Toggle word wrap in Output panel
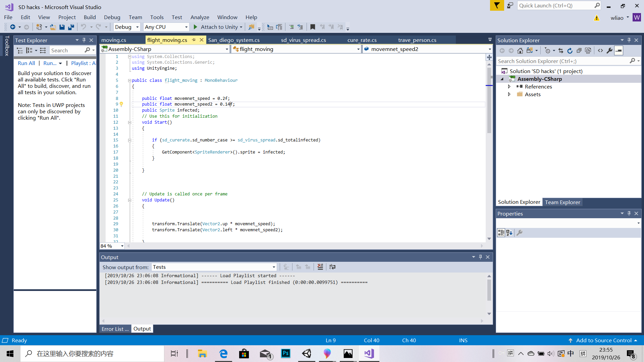This screenshot has width=644, height=362. pyautogui.click(x=332, y=267)
